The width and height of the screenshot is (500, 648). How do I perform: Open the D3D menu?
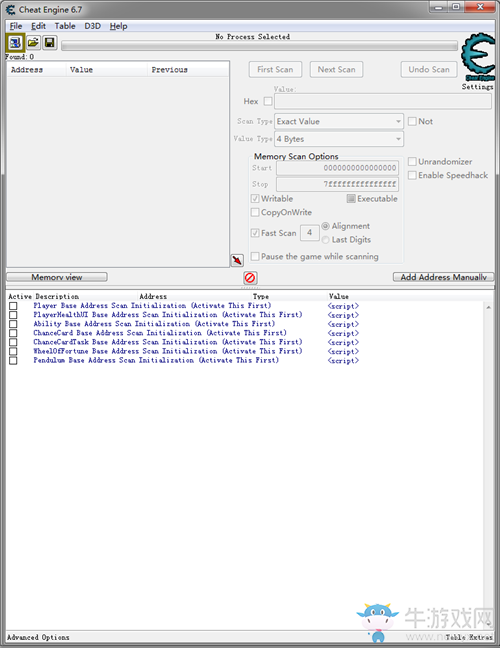click(x=93, y=26)
